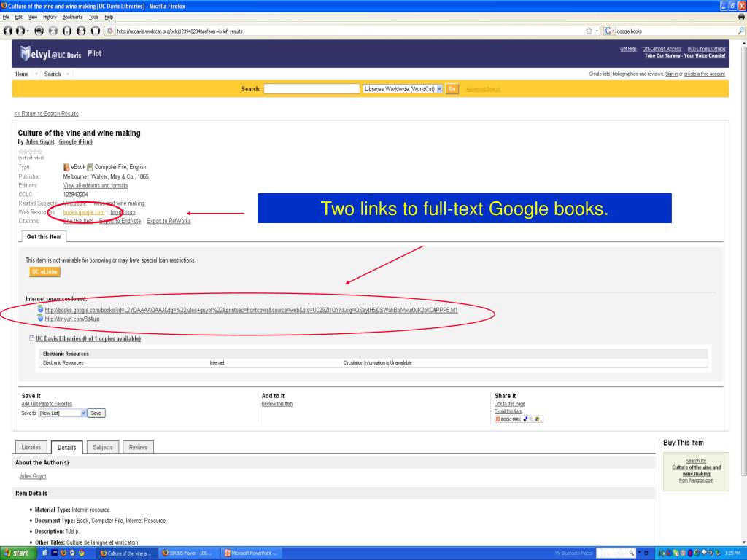Open the Libraries Worldwide (WorldCat) dropdown

[403, 88]
